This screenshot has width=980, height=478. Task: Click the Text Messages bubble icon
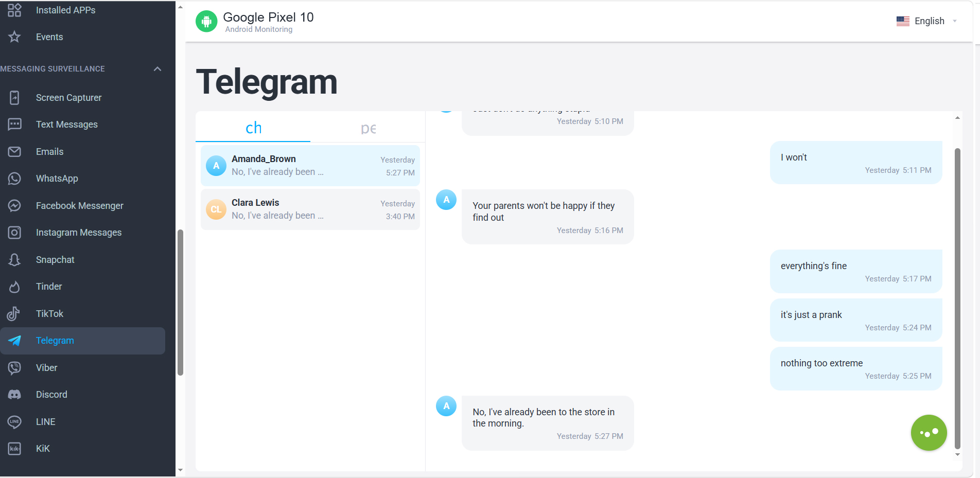coord(14,125)
